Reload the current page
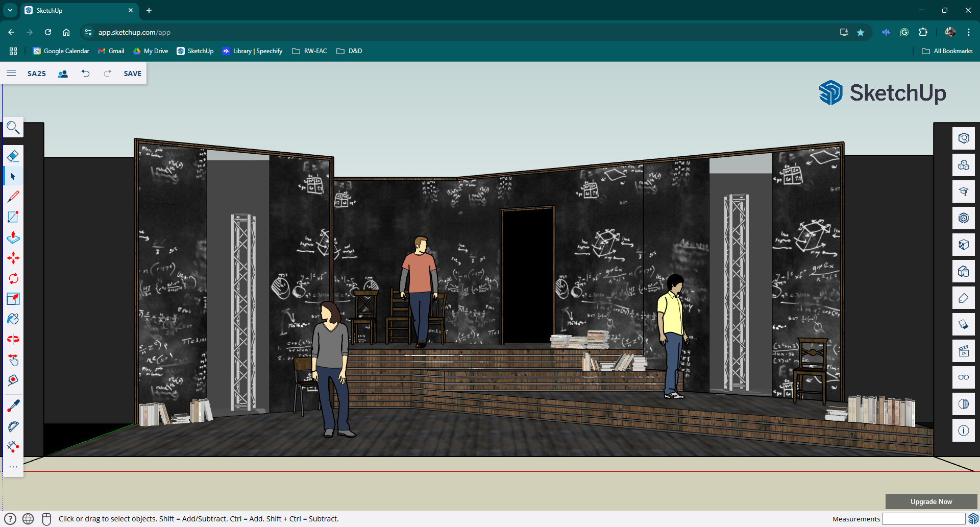 click(48, 32)
